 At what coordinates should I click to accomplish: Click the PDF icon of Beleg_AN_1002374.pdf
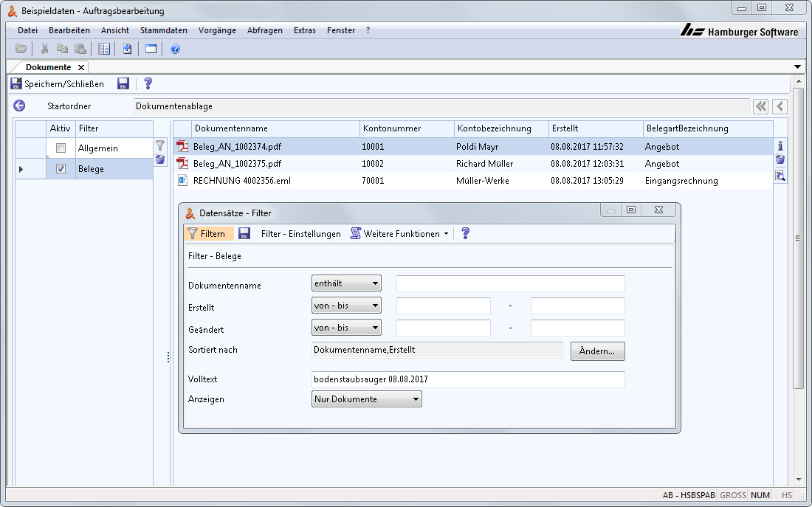click(182, 147)
